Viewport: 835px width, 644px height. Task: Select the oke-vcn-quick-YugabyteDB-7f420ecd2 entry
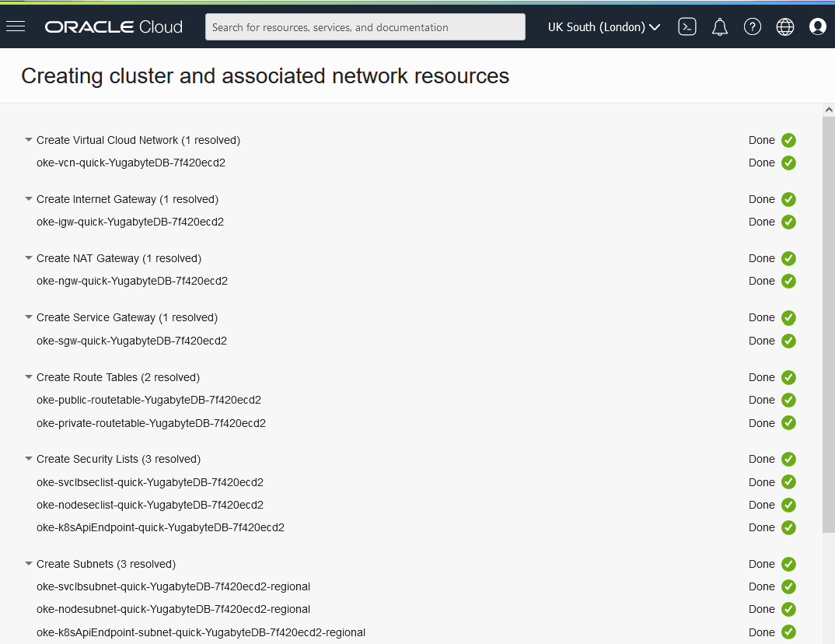tap(131, 163)
